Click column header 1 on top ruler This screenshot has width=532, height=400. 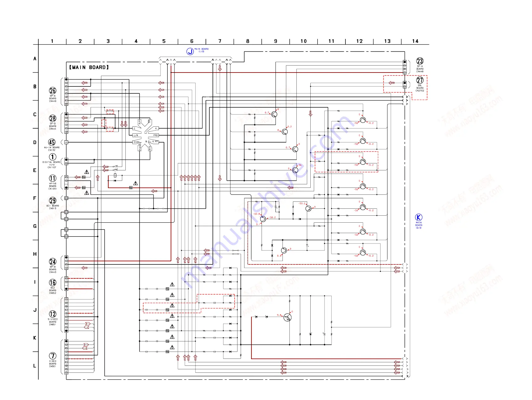(x=52, y=41)
